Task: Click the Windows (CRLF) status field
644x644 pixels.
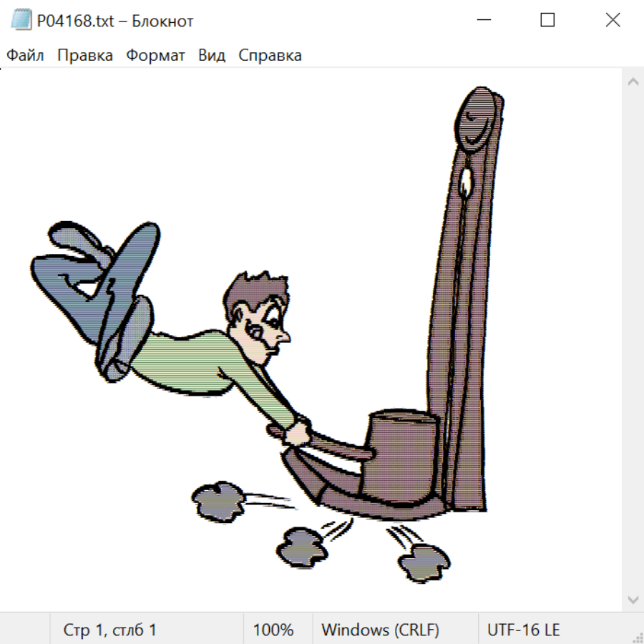Action: click(x=380, y=630)
